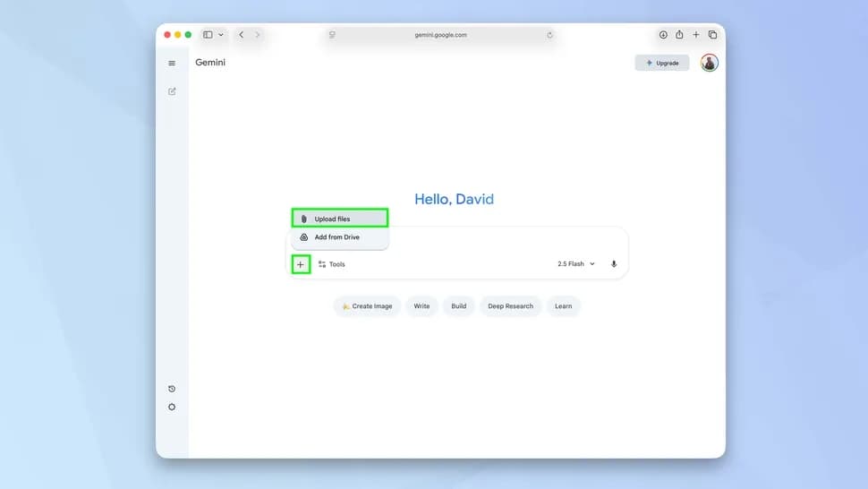
Task: Select Upload files from the menu
Action: click(340, 219)
